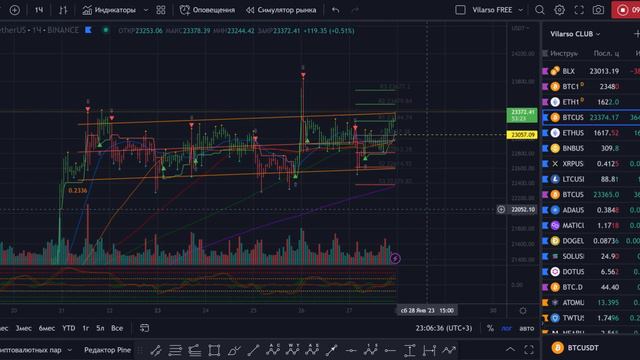This screenshot has height=360, width=640.
Task: Take a chart snapshot with the camera icon
Action: (x=598, y=10)
